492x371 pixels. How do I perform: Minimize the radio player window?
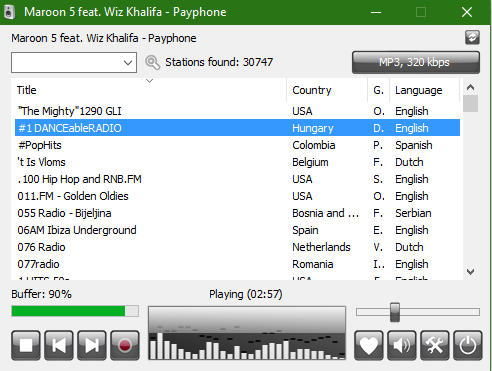click(x=376, y=12)
